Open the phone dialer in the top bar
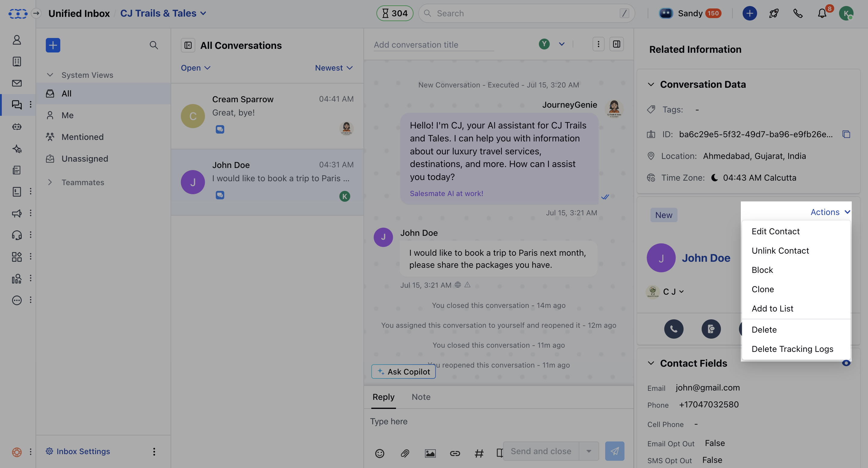The width and height of the screenshot is (868, 468). coord(798,14)
